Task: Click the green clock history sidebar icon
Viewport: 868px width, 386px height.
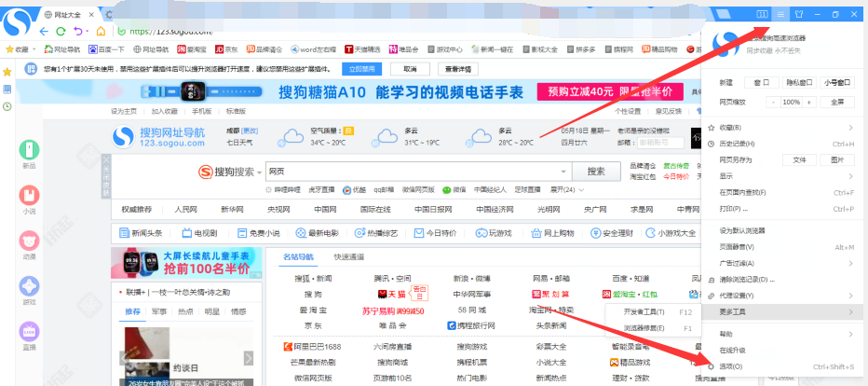Action: point(7,106)
